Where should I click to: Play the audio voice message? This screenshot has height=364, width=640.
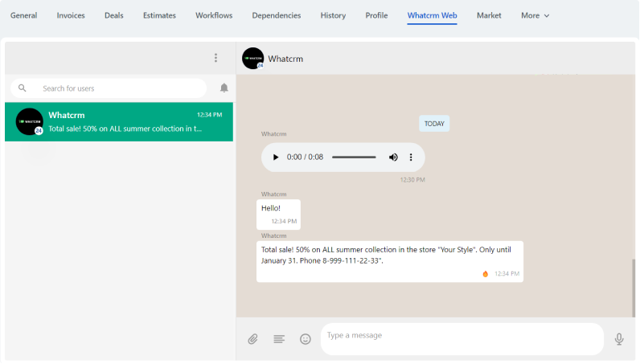(276, 157)
